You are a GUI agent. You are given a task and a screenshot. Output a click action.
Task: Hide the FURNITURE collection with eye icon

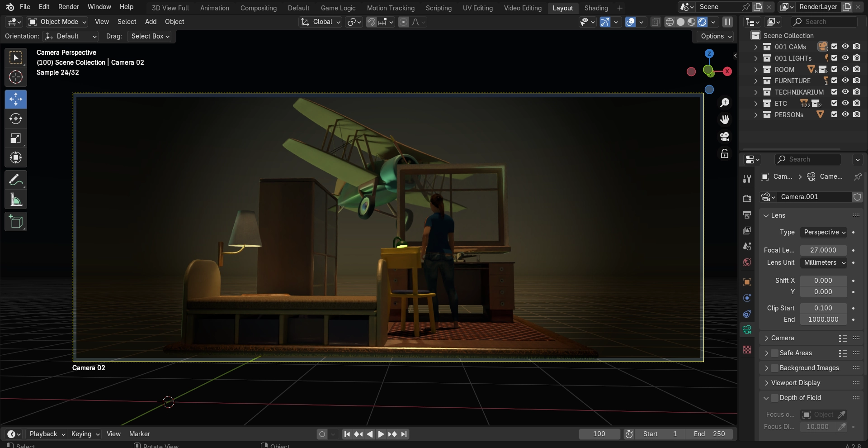[x=845, y=81]
